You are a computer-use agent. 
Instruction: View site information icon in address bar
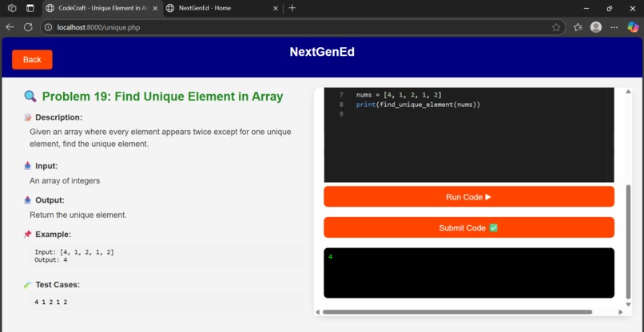[49, 27]
